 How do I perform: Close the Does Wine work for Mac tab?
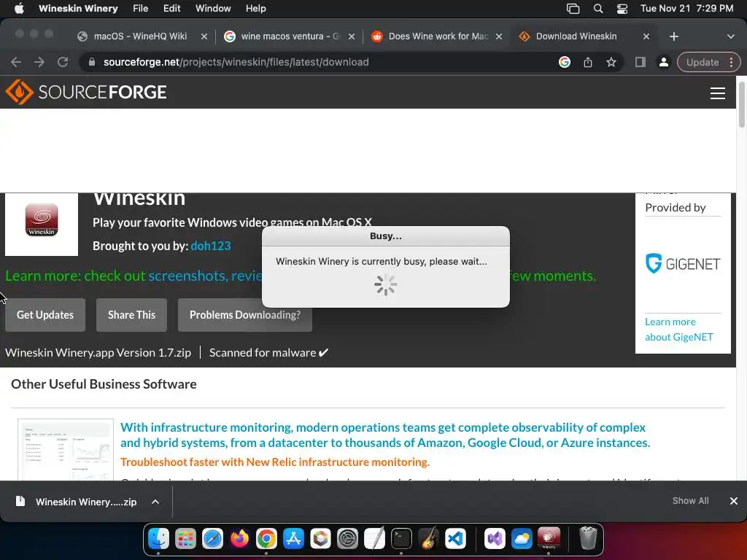(x=499, y=36)
